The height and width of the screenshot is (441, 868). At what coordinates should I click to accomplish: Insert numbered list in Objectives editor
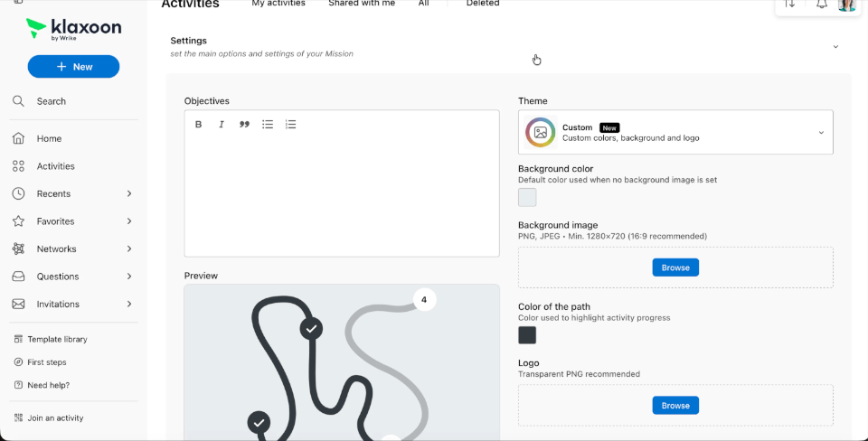point(290,125)
